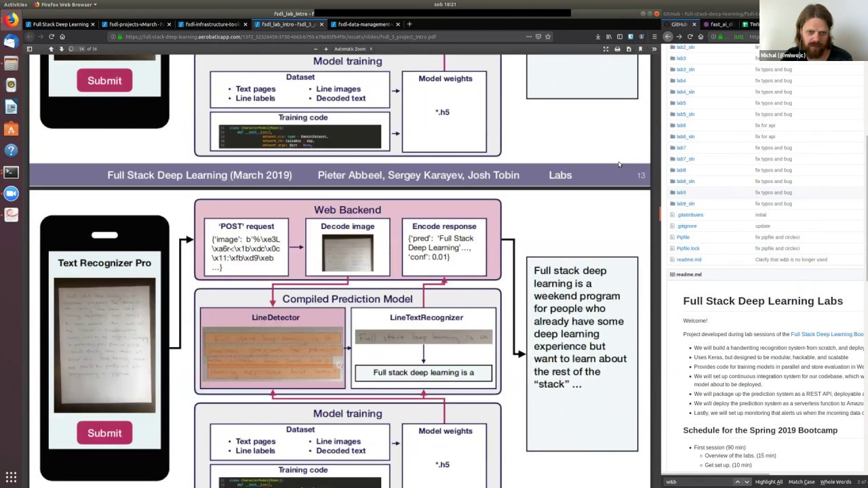Open LibreOffice Writer from the dock
Screen dimensions: 868x488
coord(11,107)
